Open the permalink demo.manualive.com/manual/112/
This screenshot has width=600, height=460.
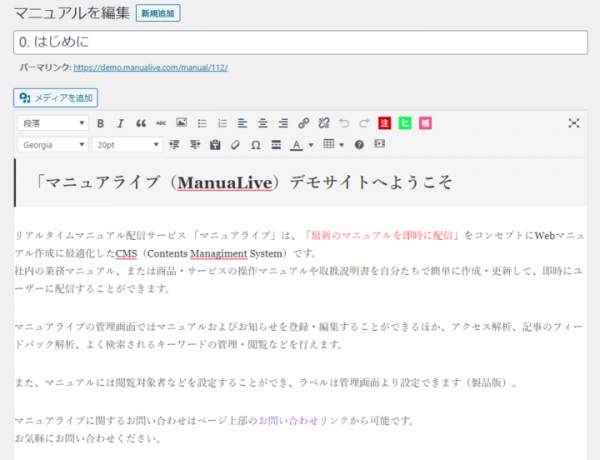point(151,68)
